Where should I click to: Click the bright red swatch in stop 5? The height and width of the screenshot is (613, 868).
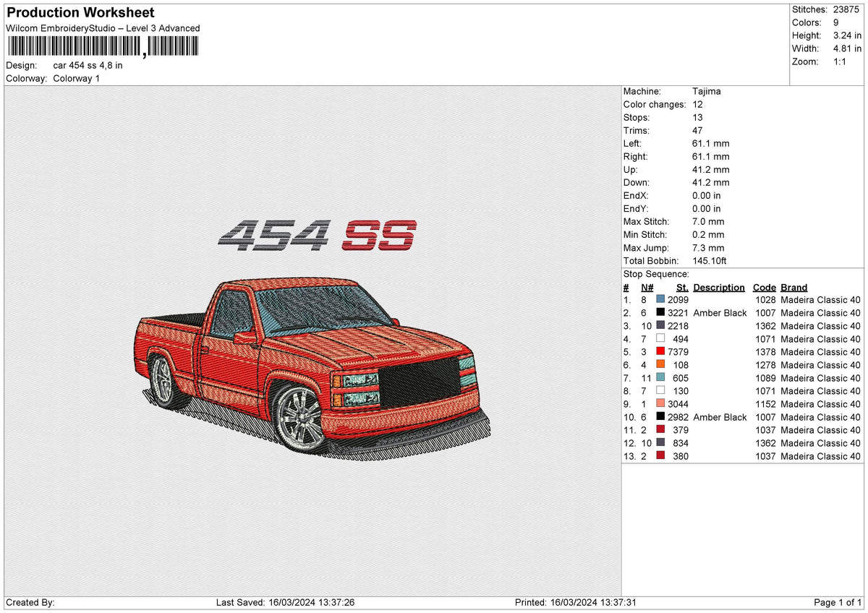[x=660, y=351]
